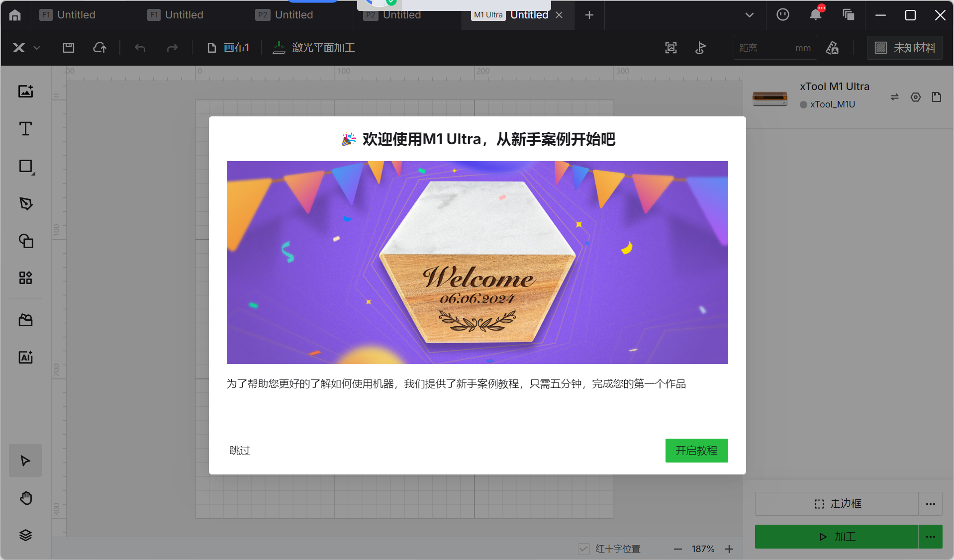Select the Hand pan tool
Screen dimensions: 954x560
point(25,498)
